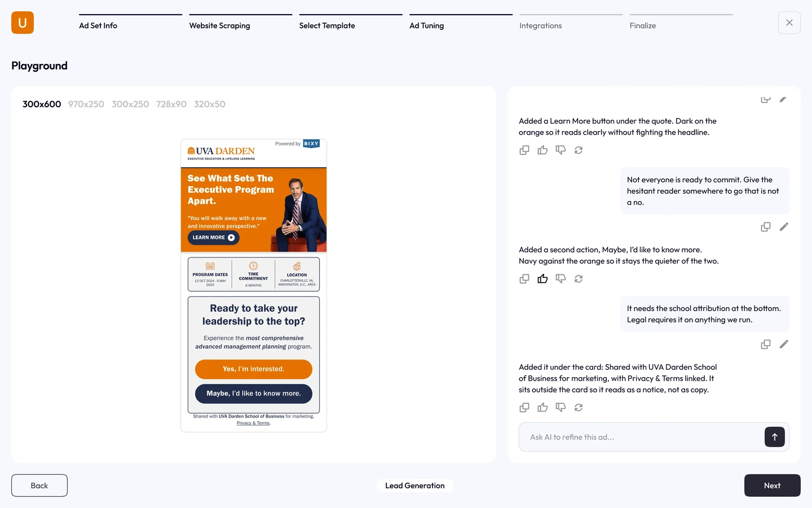The image size is (812, 508).
Task: Regenerate the 'Added a Learn More button' reply
Action: tap(579, 150)
